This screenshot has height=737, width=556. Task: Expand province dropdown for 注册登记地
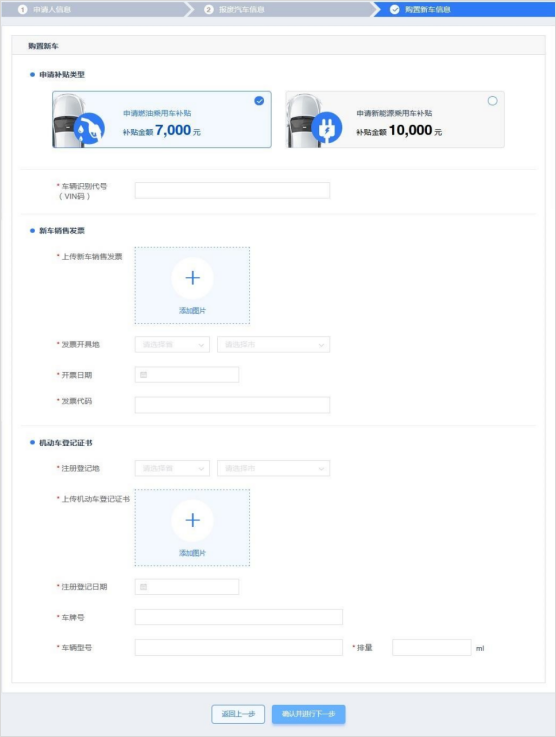172,469
